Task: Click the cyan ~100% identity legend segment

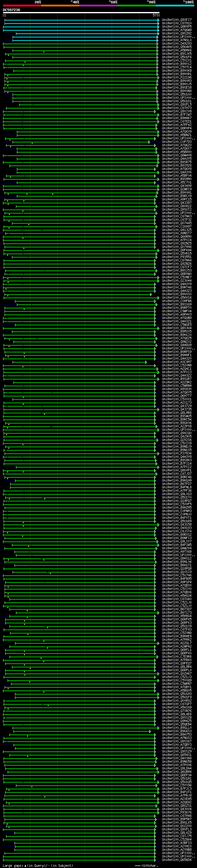Action: pyautogui.click(x=175, y=6)
